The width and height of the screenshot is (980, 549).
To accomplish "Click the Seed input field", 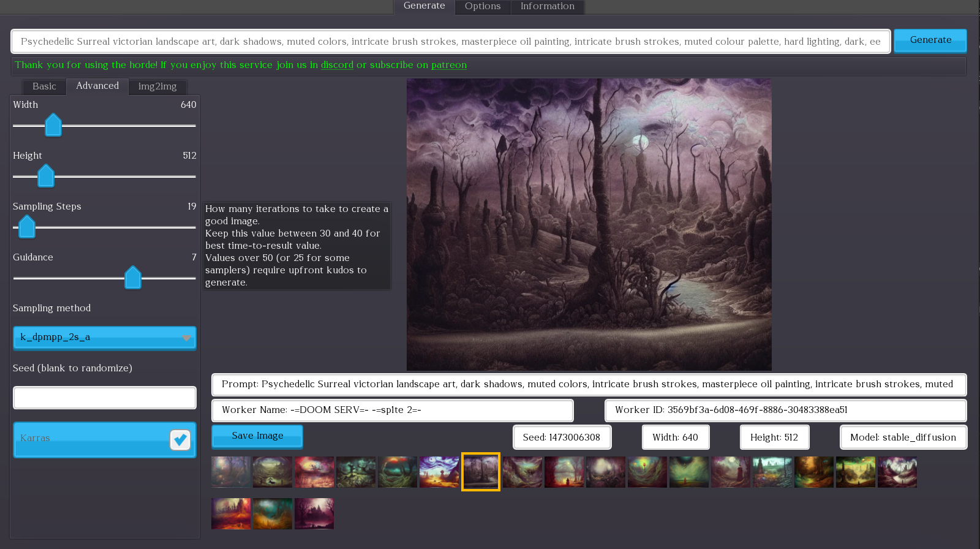I will [x=105, y=398].
